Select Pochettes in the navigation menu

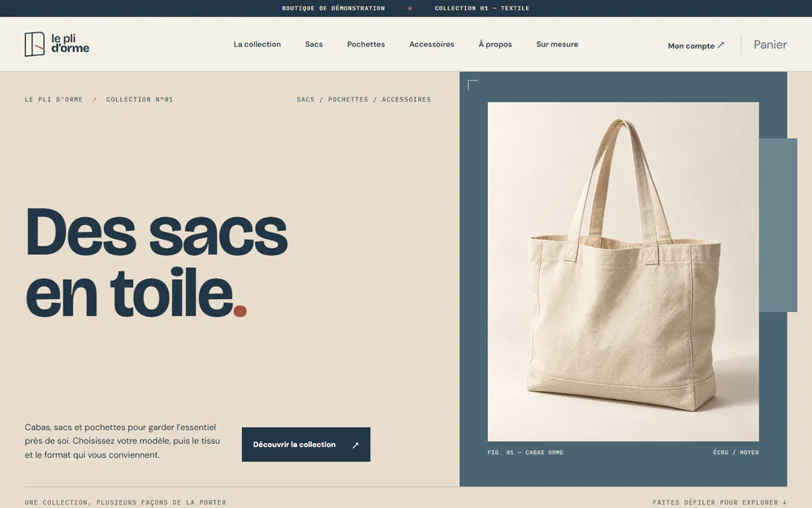[365, 45]
